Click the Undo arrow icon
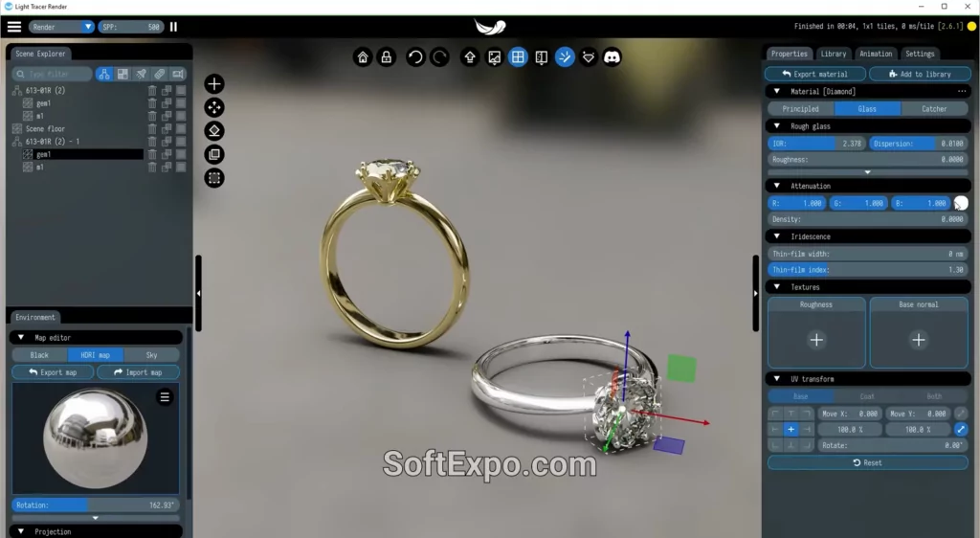The width and height of the screenshot is (980, 538). (x=415, y=57)
